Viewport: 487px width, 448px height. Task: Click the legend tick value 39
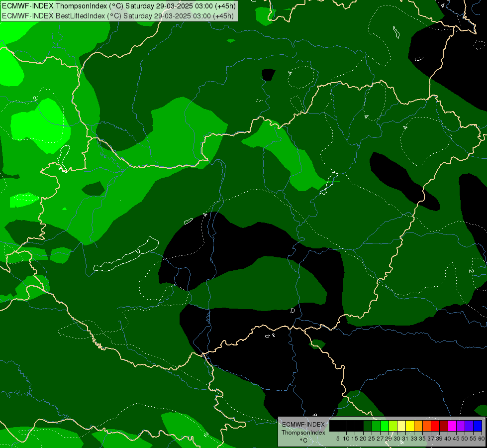(439, 439)
